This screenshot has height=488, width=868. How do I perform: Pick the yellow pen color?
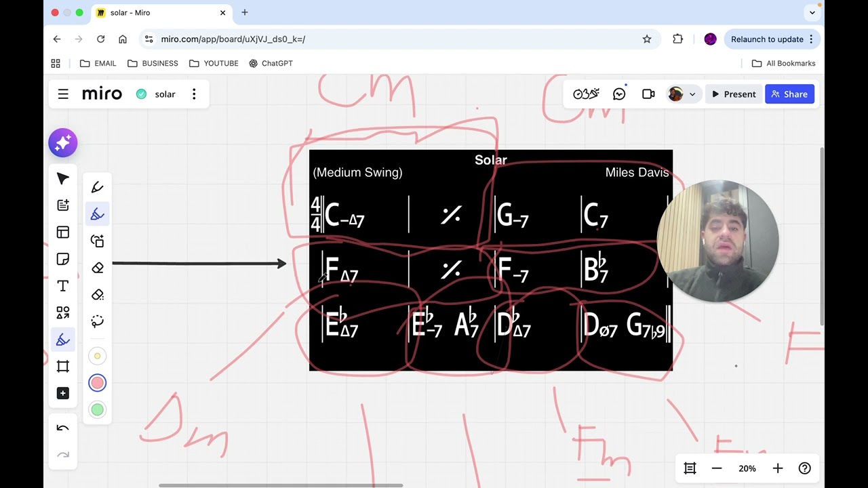coord(98,356)
